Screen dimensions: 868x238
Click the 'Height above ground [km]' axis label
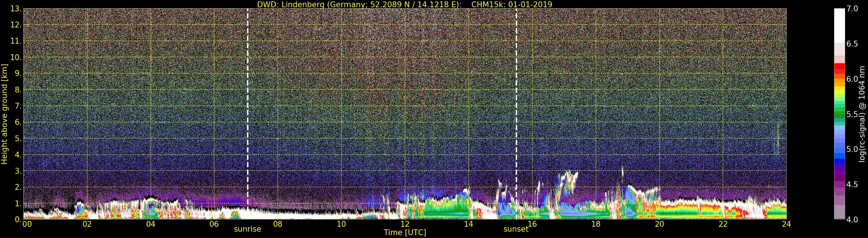pyautogui.click(x=4, y=114)
